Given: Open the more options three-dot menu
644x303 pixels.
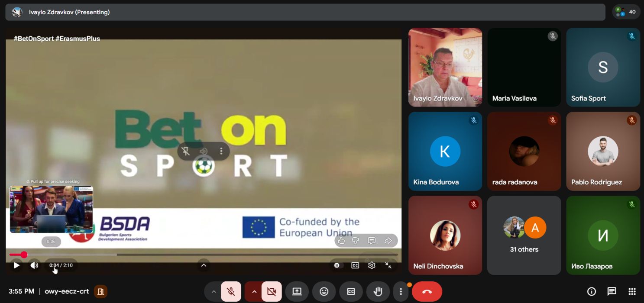Looking at the screenshot, I should click(x=401, y=292).
